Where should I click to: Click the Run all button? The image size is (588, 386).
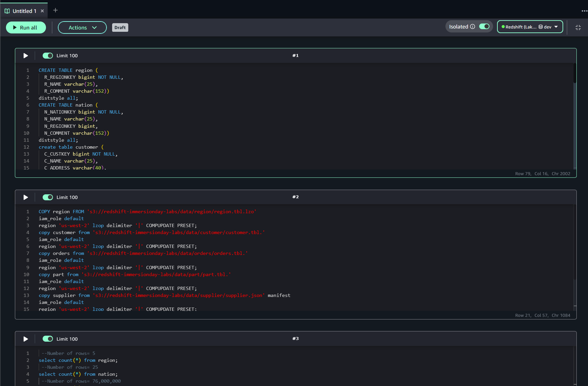click(x=26, y=27)
